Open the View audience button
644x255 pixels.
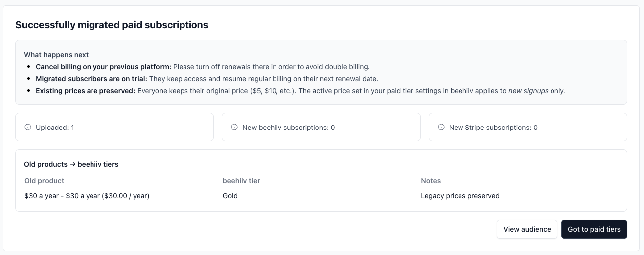pos(527,229)
